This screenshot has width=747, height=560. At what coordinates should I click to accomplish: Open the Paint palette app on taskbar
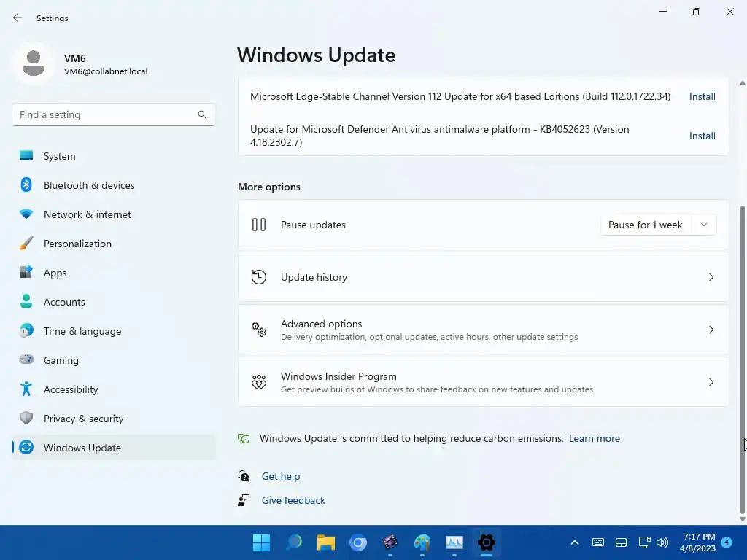pyautogui.click(x=422, y=542)
